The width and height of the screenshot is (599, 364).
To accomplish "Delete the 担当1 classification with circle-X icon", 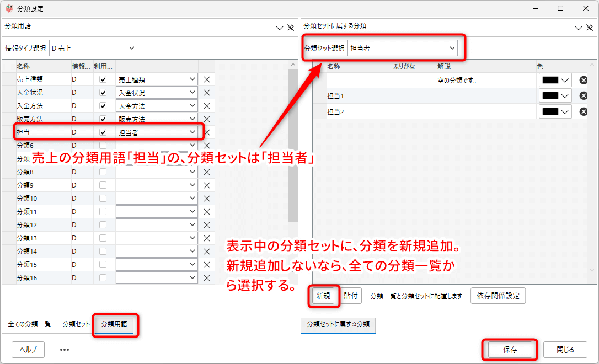I will tap(583, 96).
